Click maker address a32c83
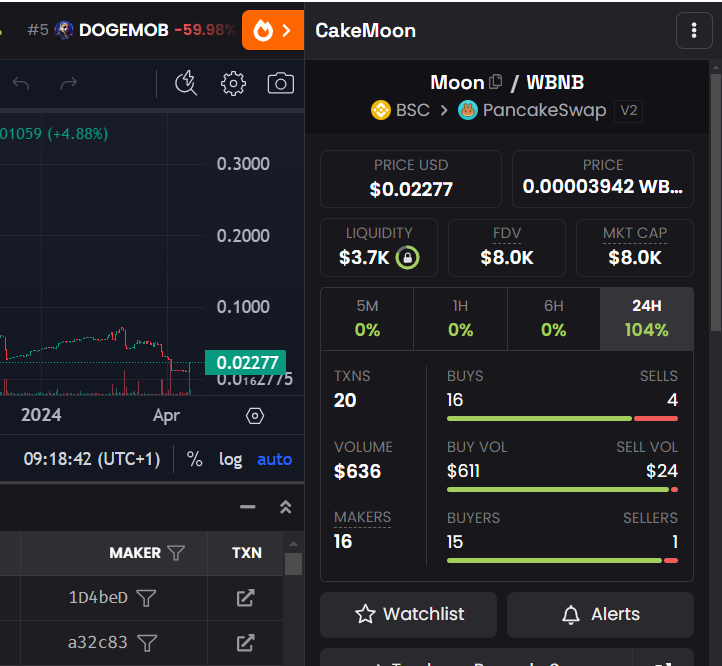722x666 pixels. [x=98, y=643]
